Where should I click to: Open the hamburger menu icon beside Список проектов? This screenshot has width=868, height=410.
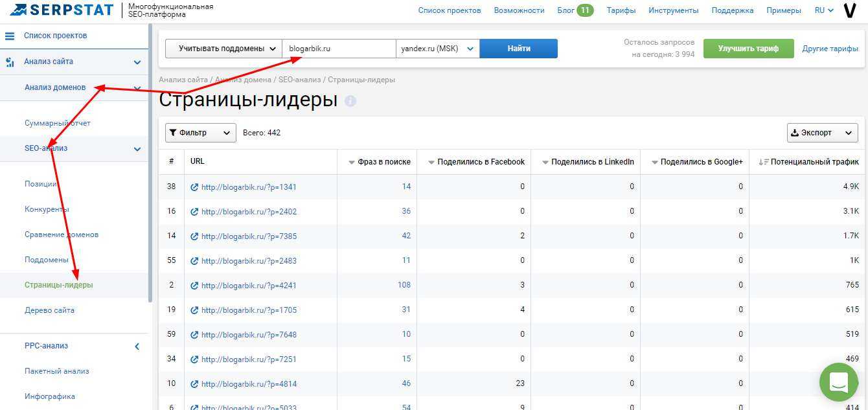coord(10,36)
